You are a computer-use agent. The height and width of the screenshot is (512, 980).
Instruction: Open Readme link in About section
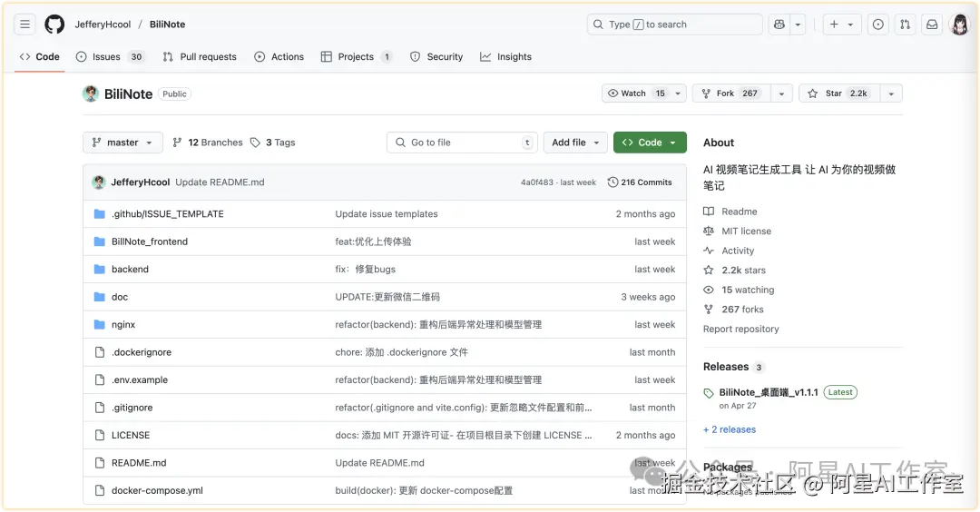coord(730,212)
